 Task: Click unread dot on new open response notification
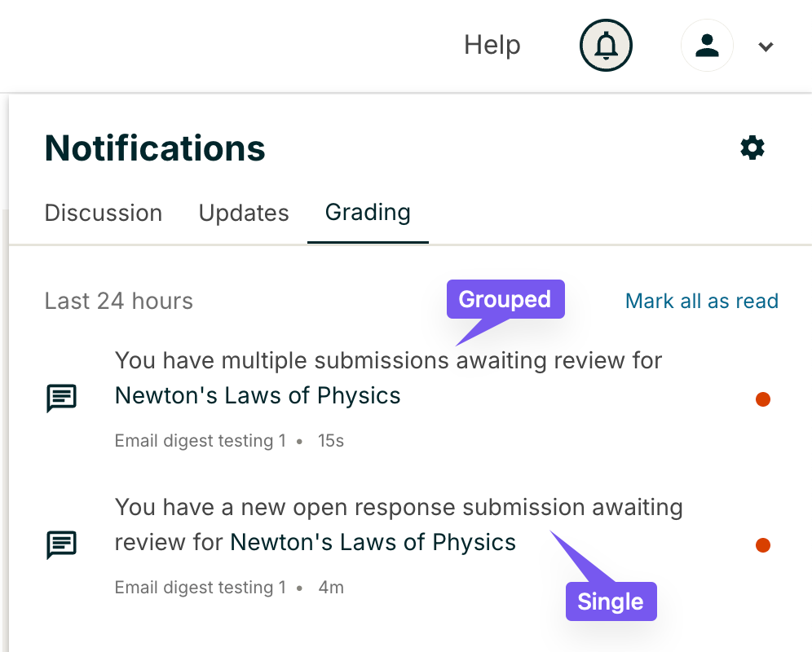[763, 545]
